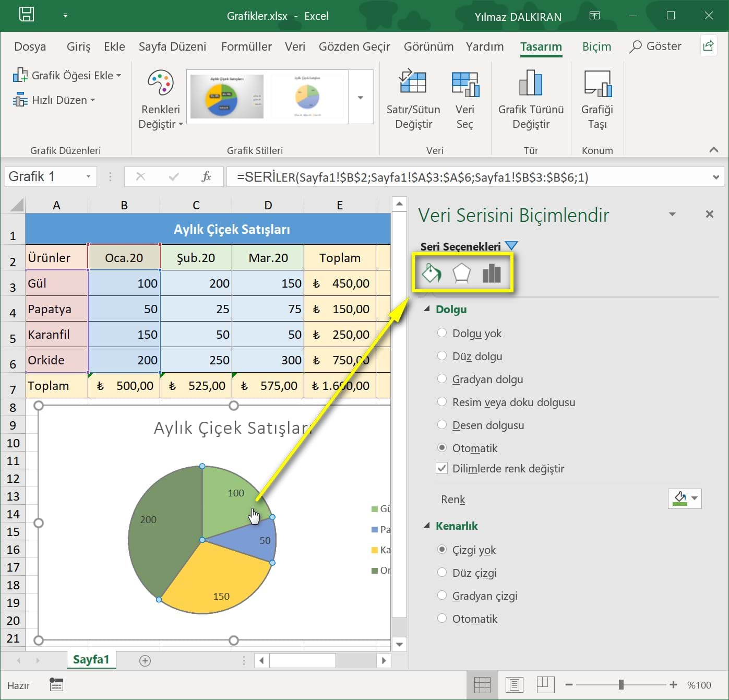
Task: Add a new sheet with plus icon
Action: (145, 660)
